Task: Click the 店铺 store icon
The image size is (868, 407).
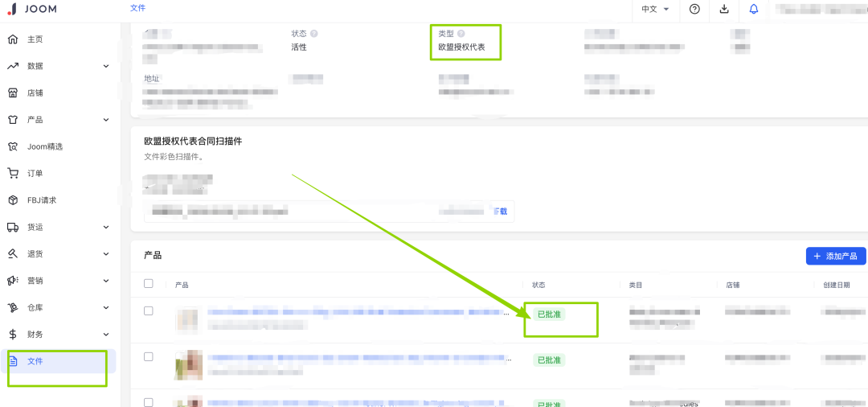Action: tap(13, 93)
